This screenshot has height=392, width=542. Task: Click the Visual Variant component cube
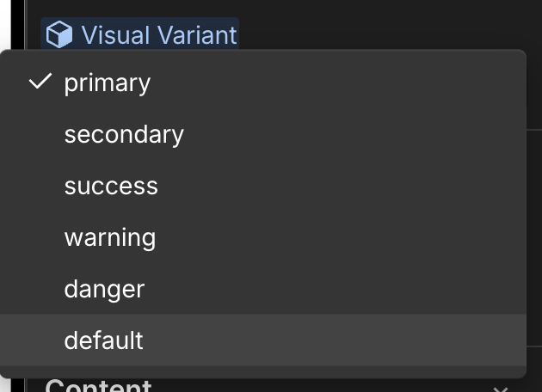point(59,35)
